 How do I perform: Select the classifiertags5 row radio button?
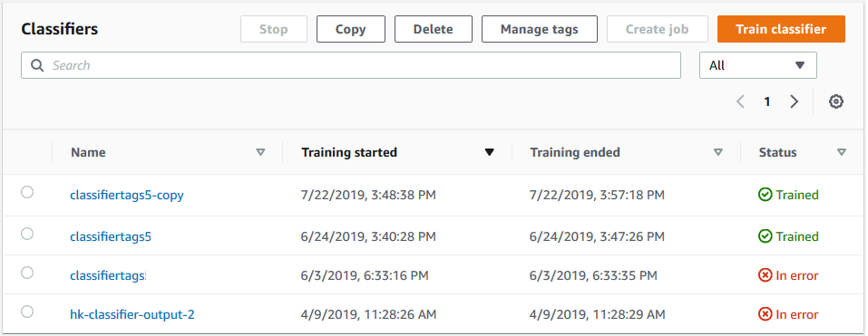(x=27, y=234)
